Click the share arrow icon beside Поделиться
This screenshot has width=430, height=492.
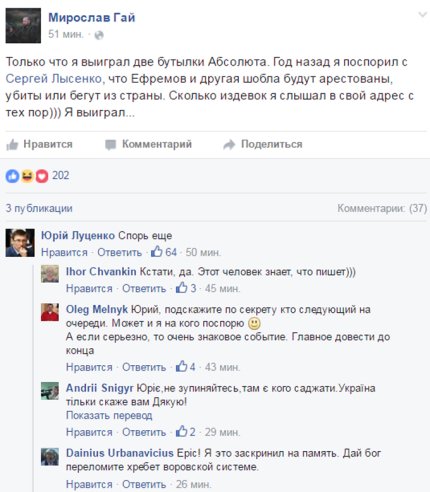click(x=229, y=145)
